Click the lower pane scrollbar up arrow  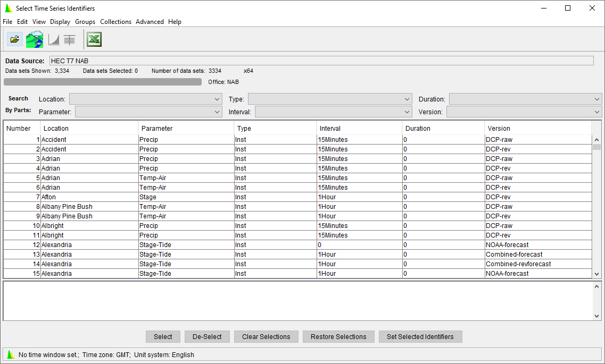[596, 286]
